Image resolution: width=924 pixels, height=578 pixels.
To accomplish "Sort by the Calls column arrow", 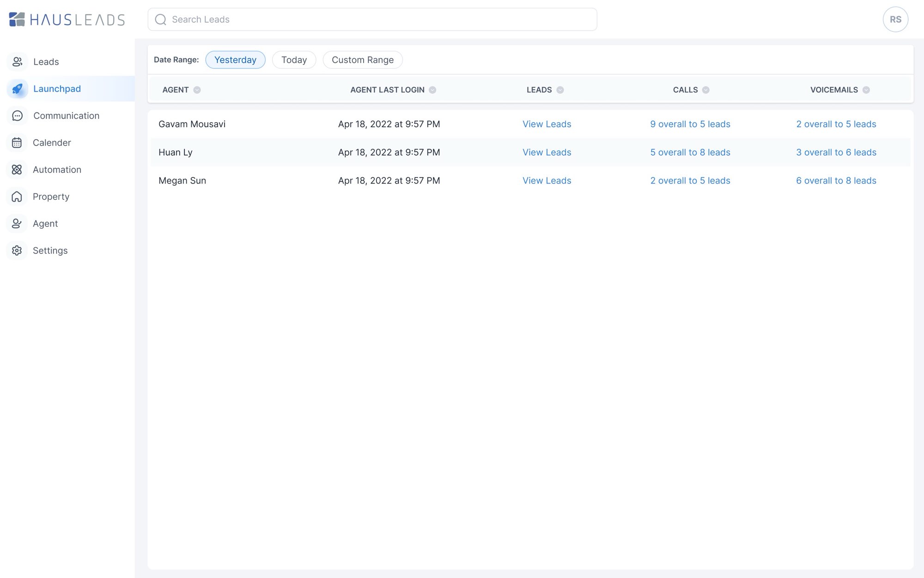I will pyautogui.click(x=705, y=90).
